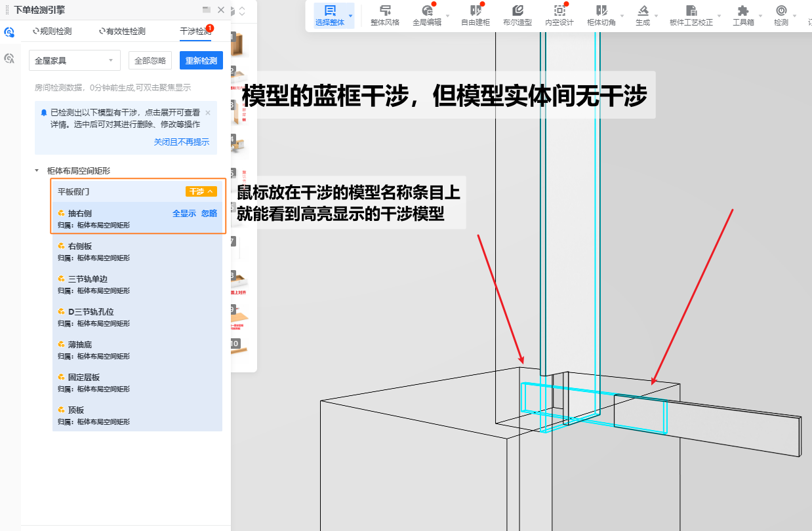Screen dimensions: 812x531
Task: Open the 工具箱 toolbox
Action: coord(742,15)
